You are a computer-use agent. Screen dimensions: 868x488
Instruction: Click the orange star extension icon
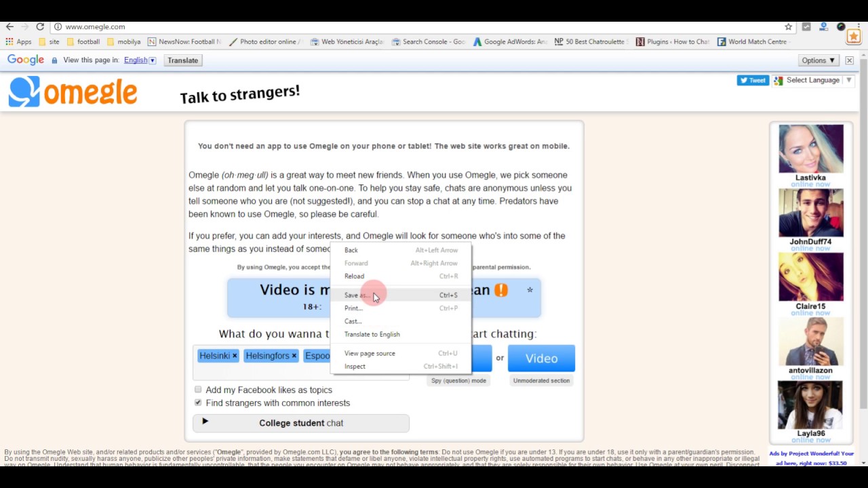[853, 37]
